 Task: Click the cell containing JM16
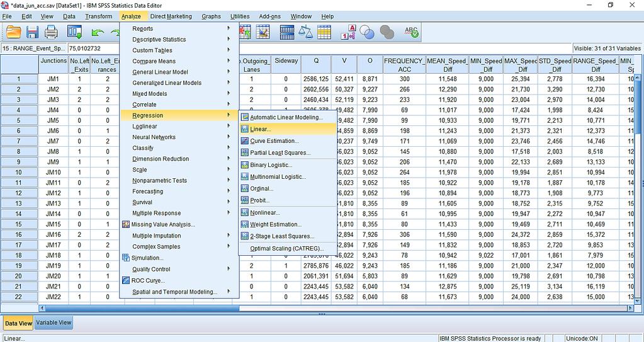[54, 234]
